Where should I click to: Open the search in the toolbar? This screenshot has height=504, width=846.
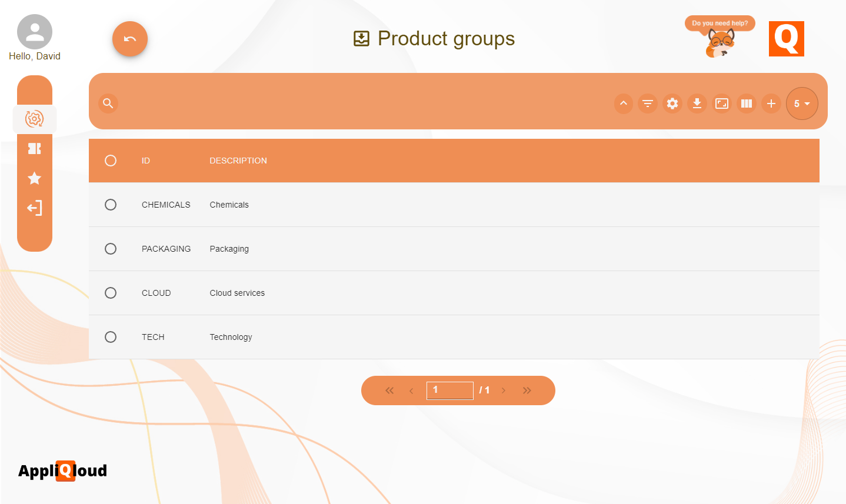tap(108, 104)
